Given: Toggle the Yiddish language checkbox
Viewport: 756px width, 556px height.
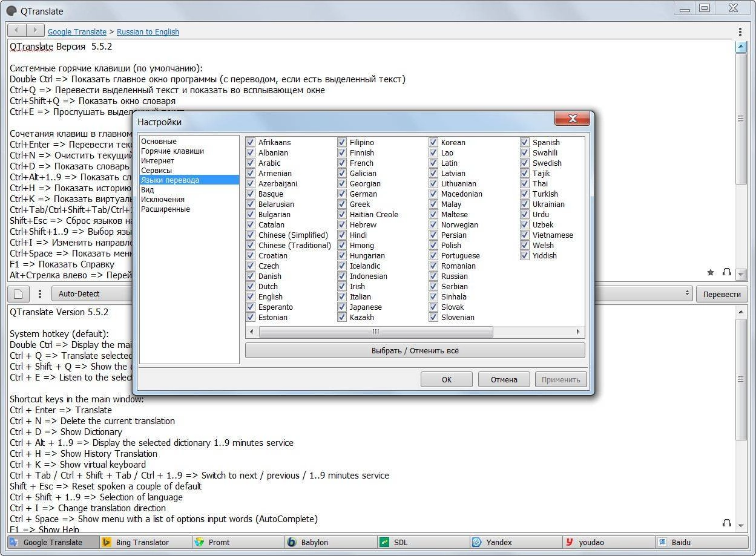Looking at the screenshot, I should [x=525, y=255].
